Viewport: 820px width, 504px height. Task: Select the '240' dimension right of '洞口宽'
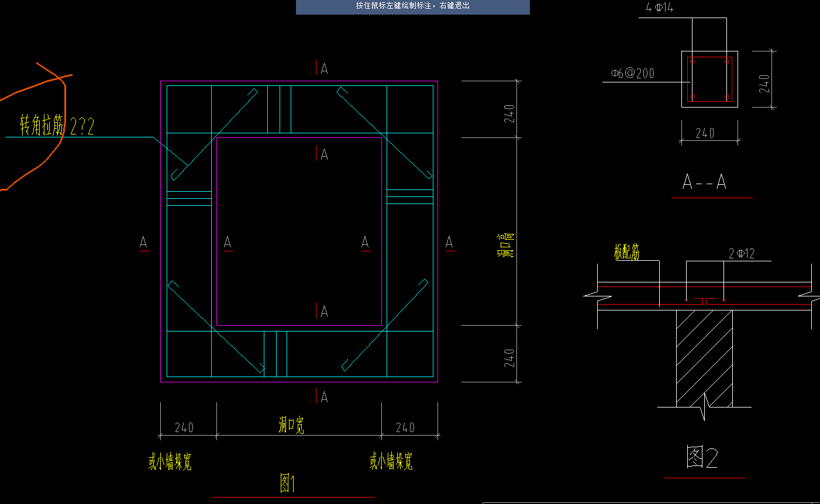pos(405,427)
